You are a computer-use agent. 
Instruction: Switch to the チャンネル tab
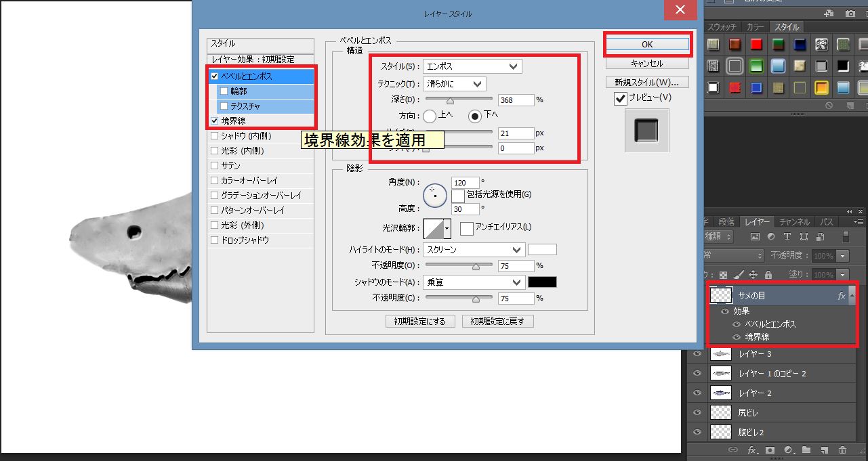coord(794,222)
